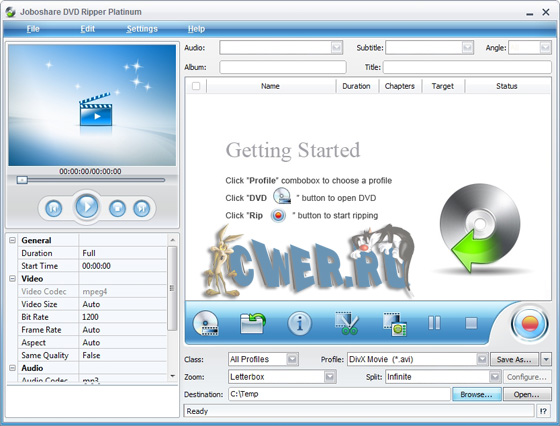The width and height of the screenshot is (560, 426).
Task: Tick the select-all checkbox in list header
Action: [196, 86]
